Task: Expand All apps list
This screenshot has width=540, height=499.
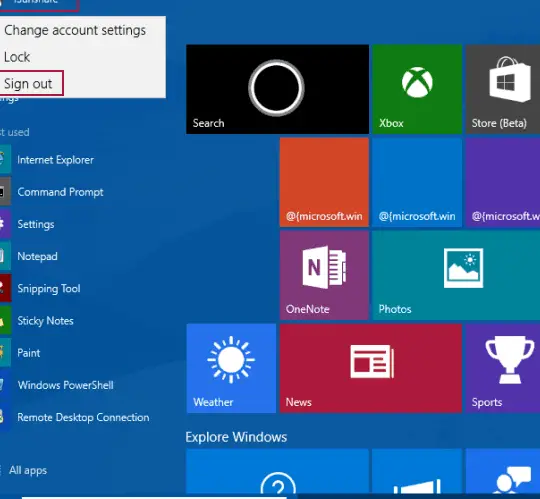Action: pyautogui.click(x=28, y=470)
